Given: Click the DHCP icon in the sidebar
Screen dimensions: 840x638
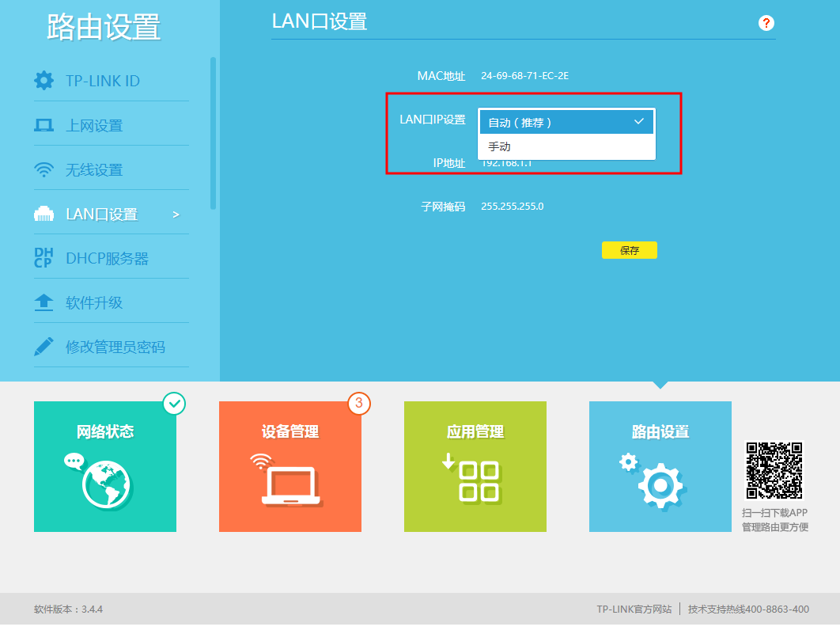Looking at the screenshot, I should tap(44, 258).
